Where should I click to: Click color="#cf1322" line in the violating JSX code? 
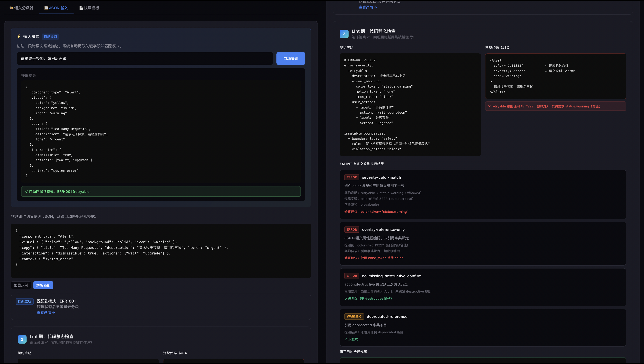pyautogui.click(x=508, y=66)
